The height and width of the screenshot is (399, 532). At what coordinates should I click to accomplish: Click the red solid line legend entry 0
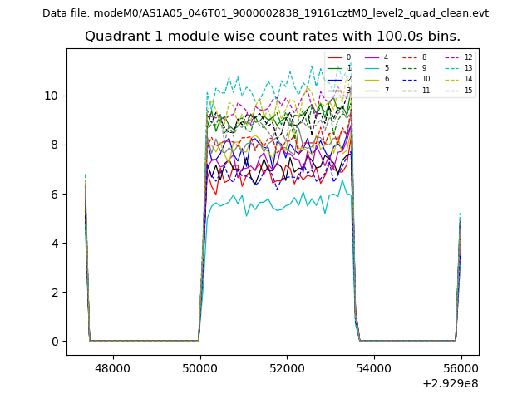point(340,57)
